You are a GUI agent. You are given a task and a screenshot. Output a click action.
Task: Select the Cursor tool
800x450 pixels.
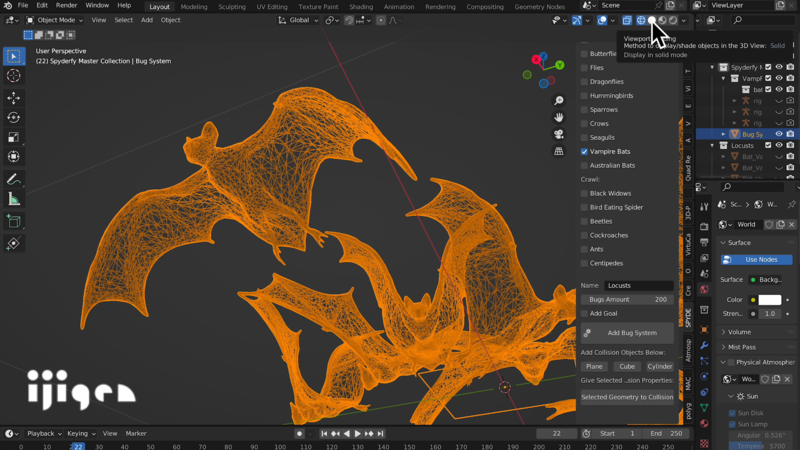click(x=14, y=76)
